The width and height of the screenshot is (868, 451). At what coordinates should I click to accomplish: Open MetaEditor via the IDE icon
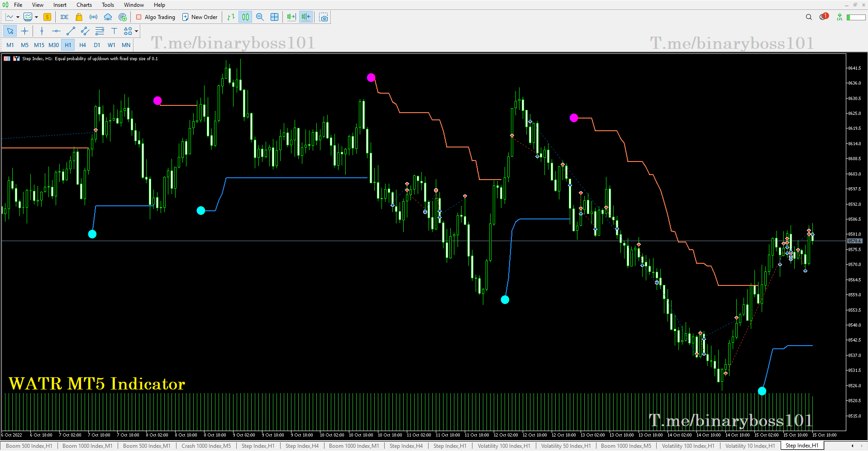(64, 17)
